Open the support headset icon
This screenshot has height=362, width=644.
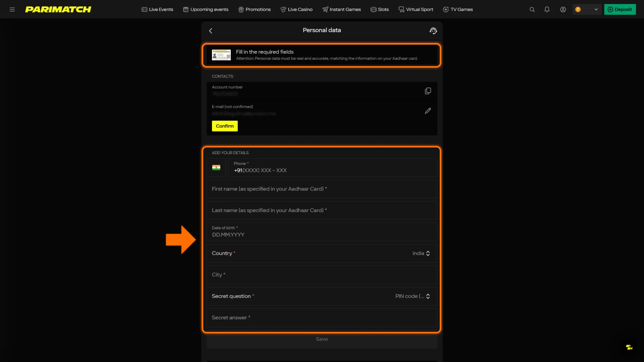click(433, 31)
